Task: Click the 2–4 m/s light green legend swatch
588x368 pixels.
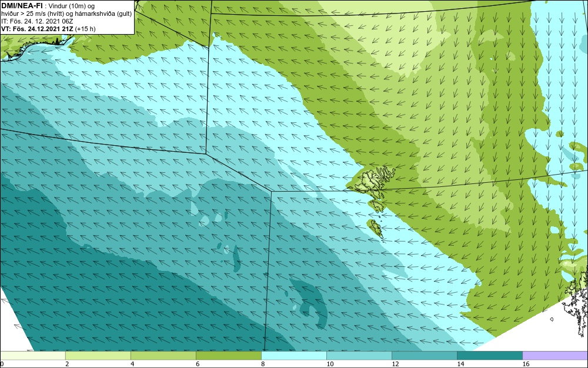Action: point(98,355)
